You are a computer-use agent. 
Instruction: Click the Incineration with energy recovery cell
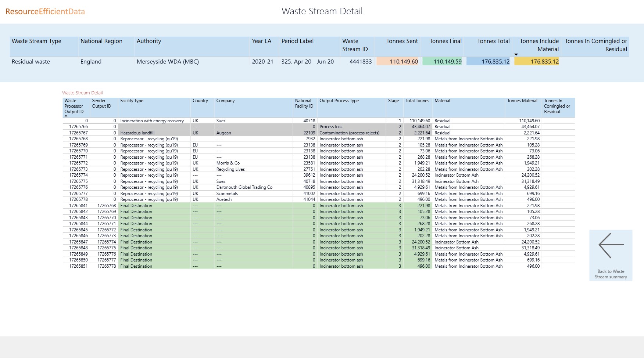coord(152,121)
